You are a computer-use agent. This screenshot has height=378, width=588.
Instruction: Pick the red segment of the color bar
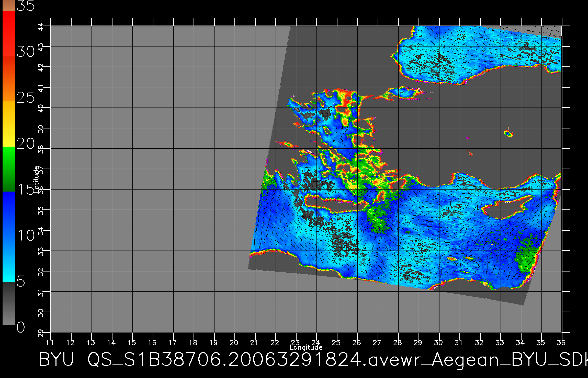[x=9, y=34]
